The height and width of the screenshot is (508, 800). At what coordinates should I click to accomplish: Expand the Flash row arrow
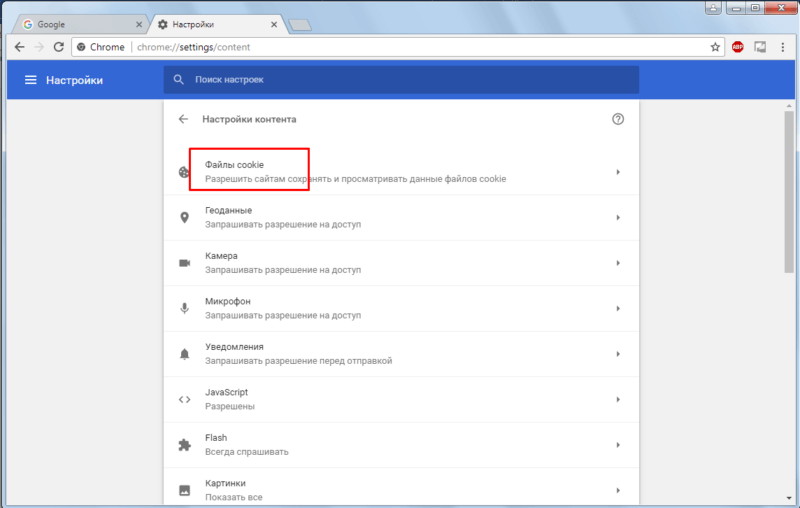pos(618,445)
